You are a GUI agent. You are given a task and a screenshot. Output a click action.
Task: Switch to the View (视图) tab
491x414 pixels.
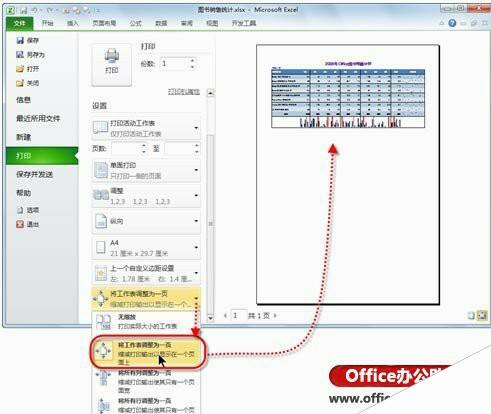(x=212, y=23)
